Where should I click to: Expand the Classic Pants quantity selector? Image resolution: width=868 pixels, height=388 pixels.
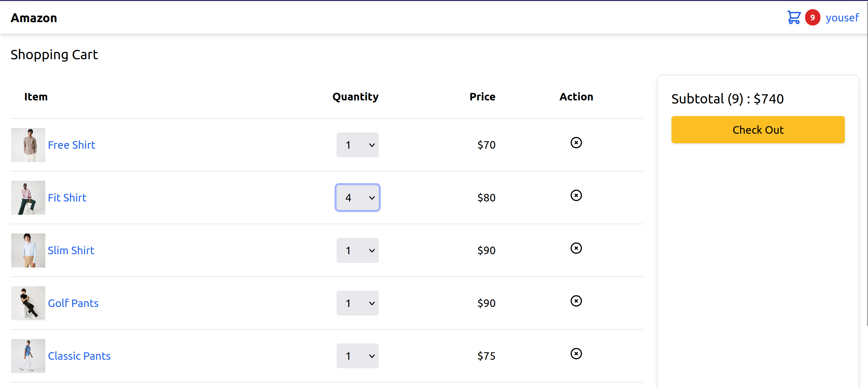[x=357, y=356]
